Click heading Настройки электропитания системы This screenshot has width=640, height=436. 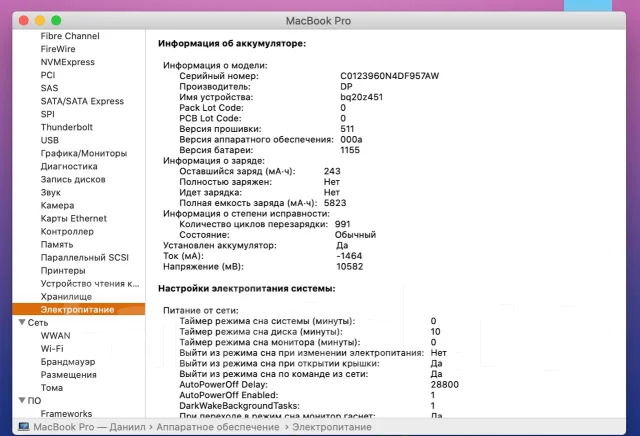pyautogui.click(x=247, y=289)
